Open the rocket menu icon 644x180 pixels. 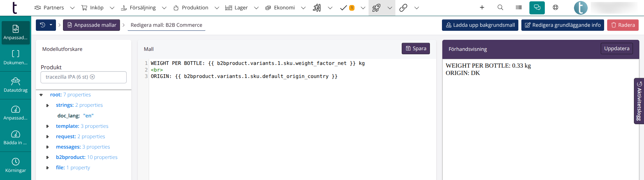pos(376,8)
